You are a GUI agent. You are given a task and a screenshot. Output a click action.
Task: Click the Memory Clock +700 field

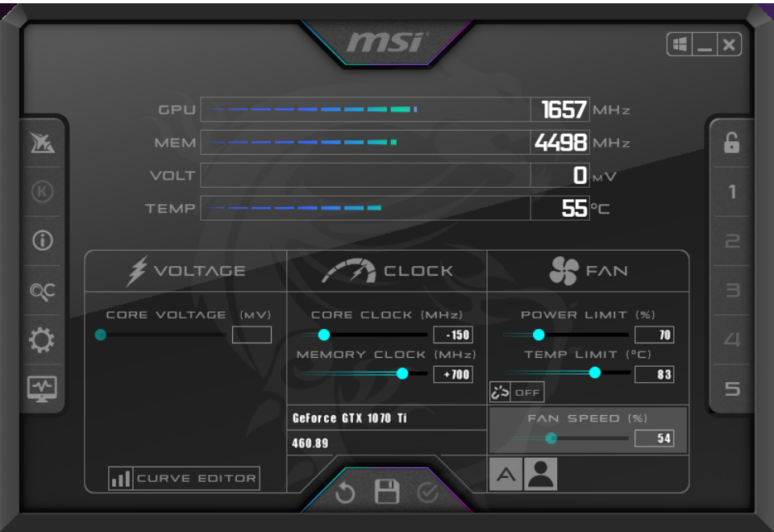click(x=453, y=375)
